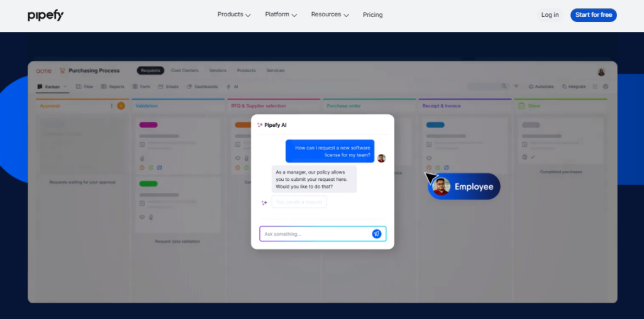
Task: Click the sparkle icon beside the suggestion
Action: (265, 203)
